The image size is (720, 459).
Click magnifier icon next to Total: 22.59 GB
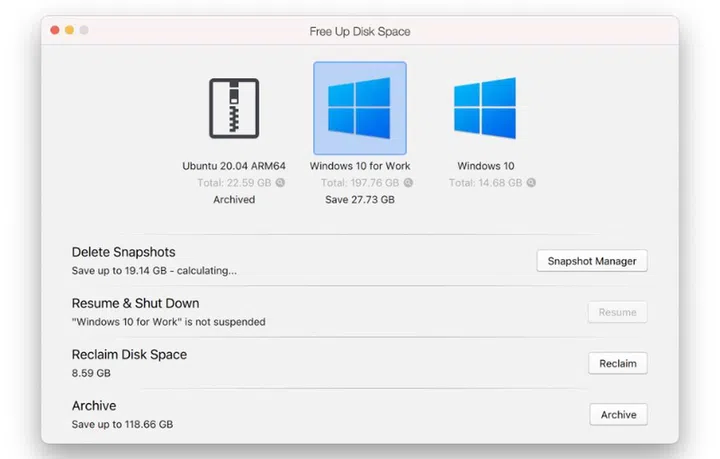[280, 183]
